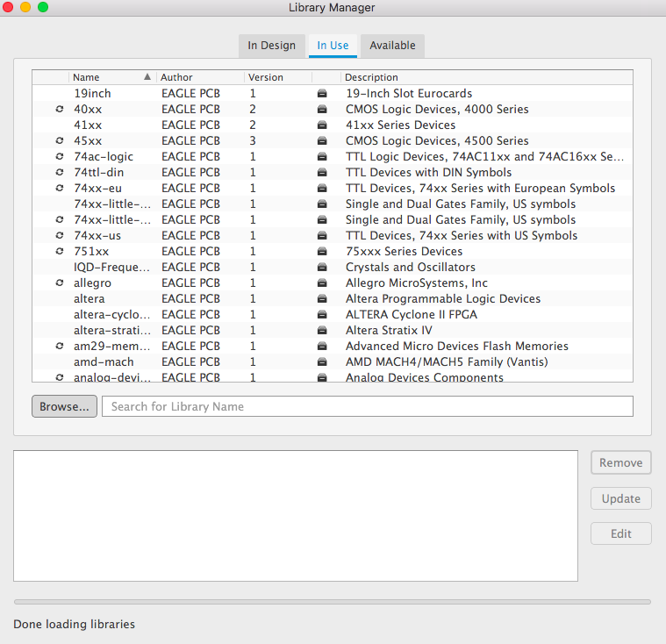Switch to the In Design tab
The image size is (666, 644).
click(x=272, y=46)
